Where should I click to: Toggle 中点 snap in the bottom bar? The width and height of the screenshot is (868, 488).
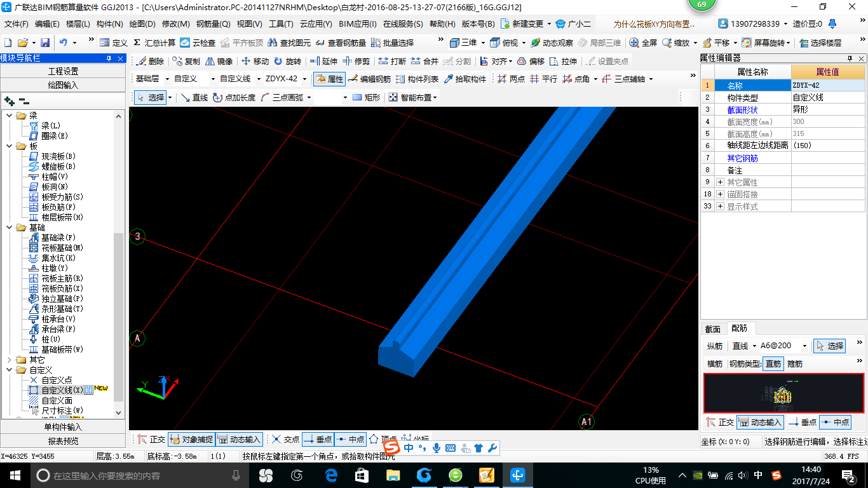350,439
